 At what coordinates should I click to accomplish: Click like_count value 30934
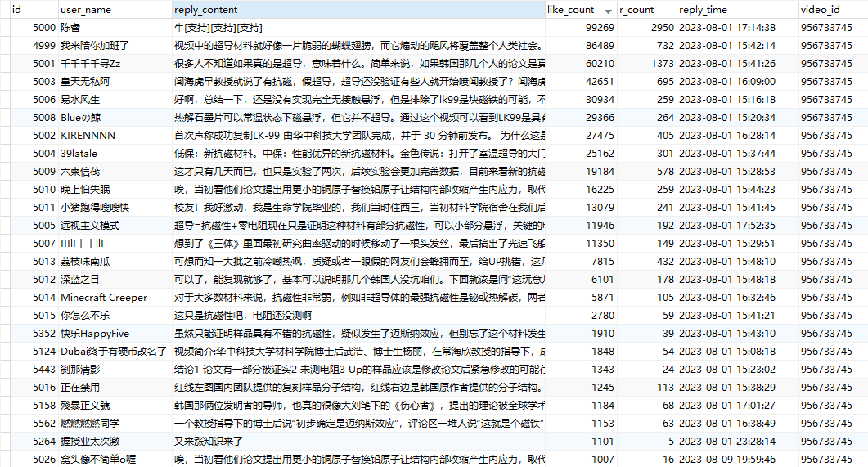pos(600,100)
